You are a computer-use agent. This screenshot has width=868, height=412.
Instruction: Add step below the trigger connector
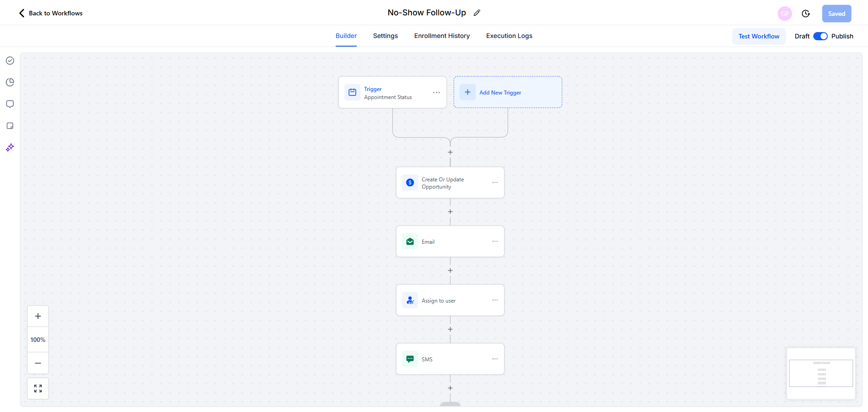[450, 152]
